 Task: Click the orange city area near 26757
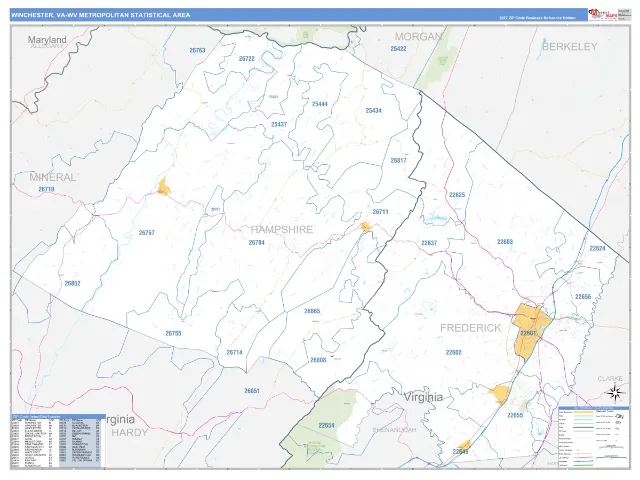pyautogui.click(x=164, y=187)
